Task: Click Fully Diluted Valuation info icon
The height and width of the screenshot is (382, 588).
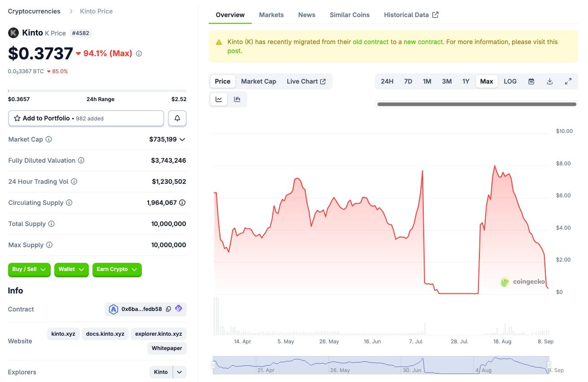Action: (x=81, y=160)
